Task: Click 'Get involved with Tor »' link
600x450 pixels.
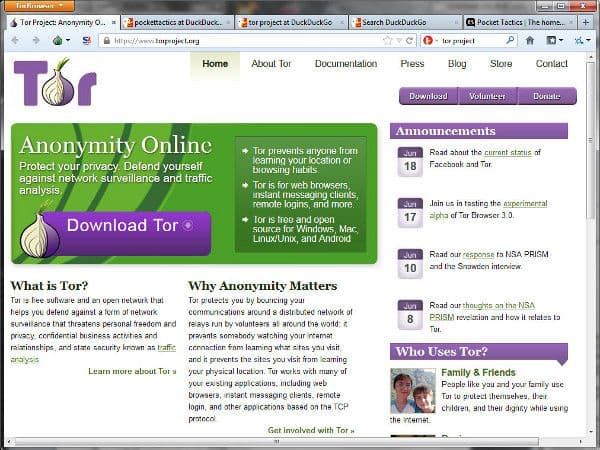Action: point(311,430)
